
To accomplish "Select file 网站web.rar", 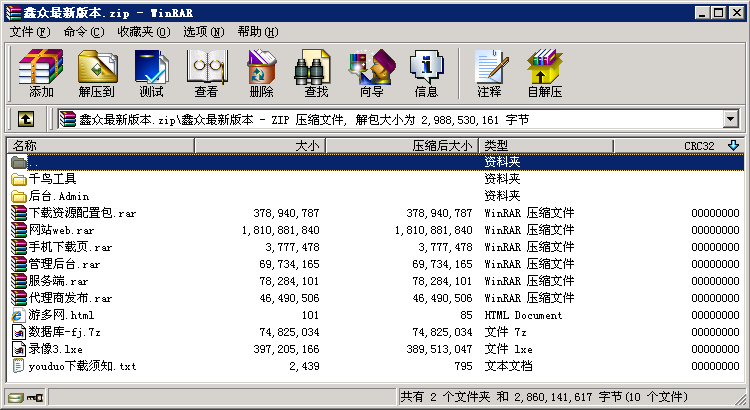I will pyautogui.click(x=60, y=230).
